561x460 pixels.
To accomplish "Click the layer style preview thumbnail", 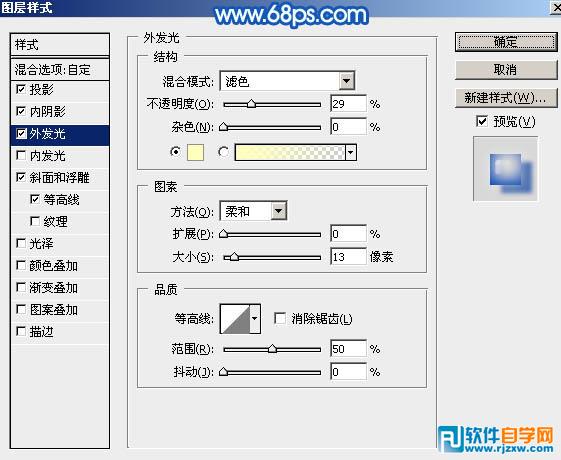I will [505, 168].
